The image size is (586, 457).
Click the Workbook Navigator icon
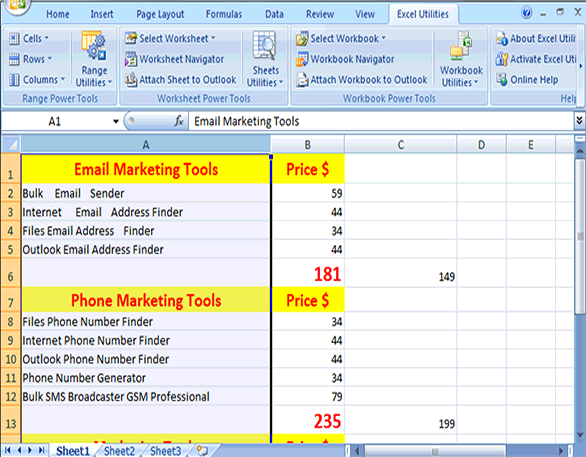tap(302, 59)
